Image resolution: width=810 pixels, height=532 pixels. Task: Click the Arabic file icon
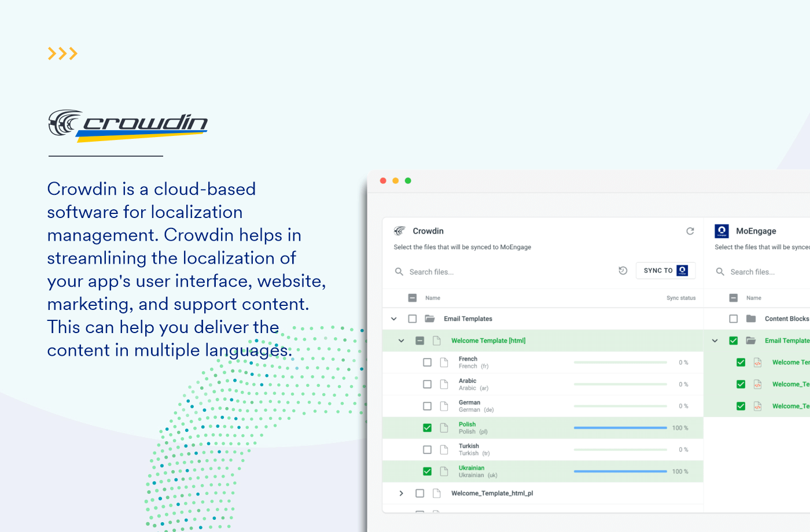coord(444,384)
